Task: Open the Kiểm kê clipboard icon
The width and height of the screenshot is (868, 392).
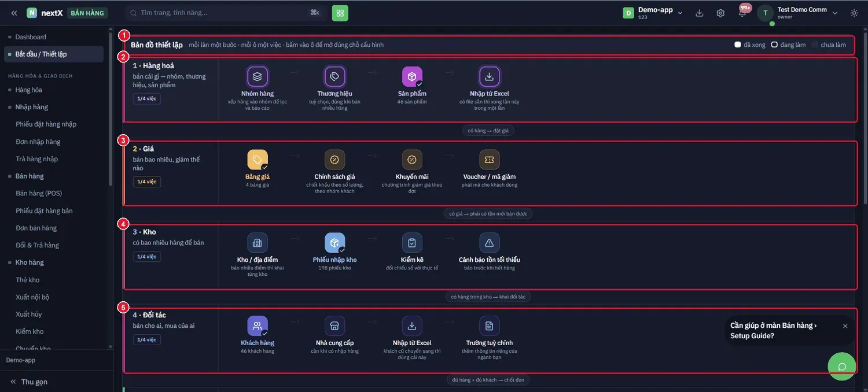Action: point(412,243)
